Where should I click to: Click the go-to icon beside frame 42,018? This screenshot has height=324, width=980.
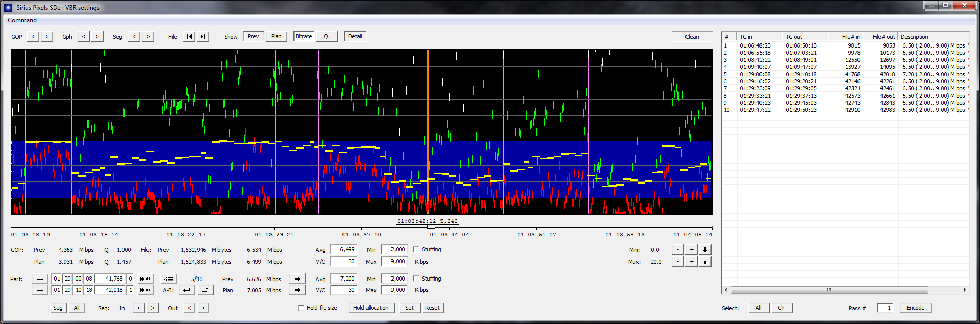click(x=145, y=290)
